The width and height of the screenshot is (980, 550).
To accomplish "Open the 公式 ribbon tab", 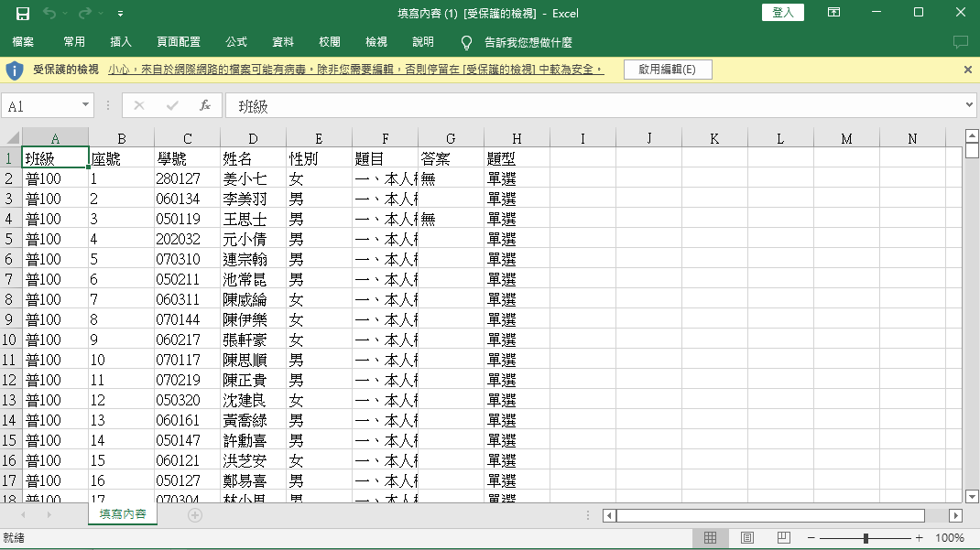I will [x=236, y=42].
